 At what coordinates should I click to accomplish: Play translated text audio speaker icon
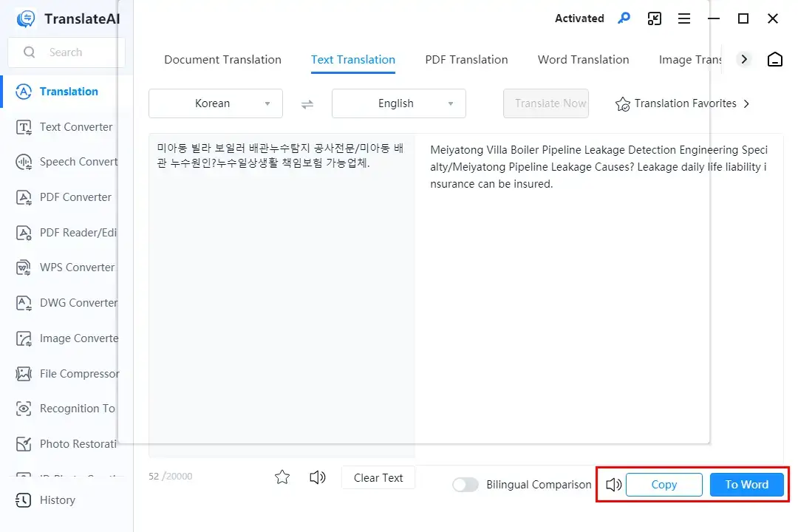[x=613, y=485]
